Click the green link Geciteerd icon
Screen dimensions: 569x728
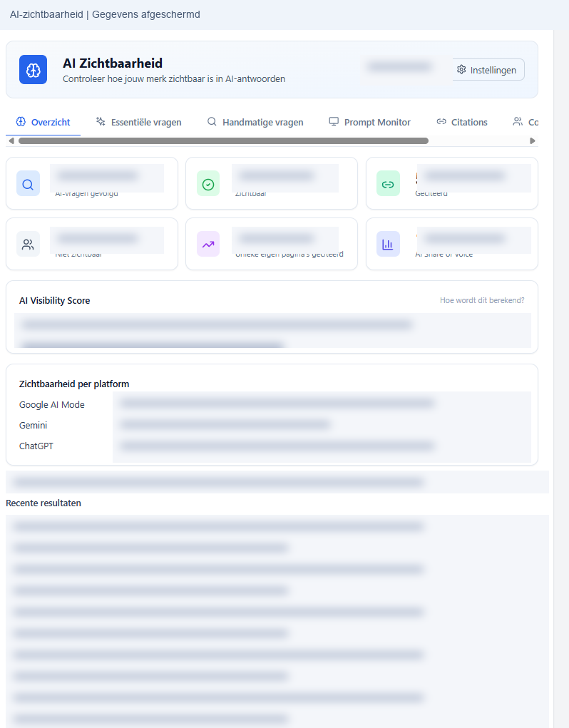(x=388, y=184)
